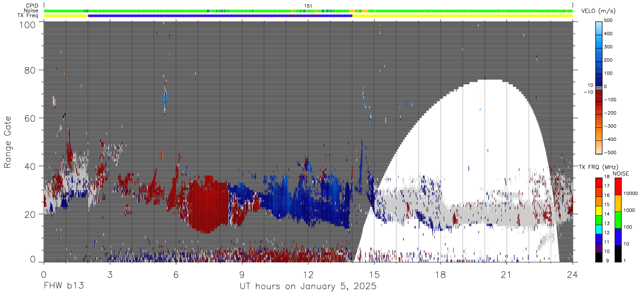Click the yellow 14-15 MHz swatch in TX FRQ legend
The width and height of the screenshot is (644, 297).
tap(599, 211)
